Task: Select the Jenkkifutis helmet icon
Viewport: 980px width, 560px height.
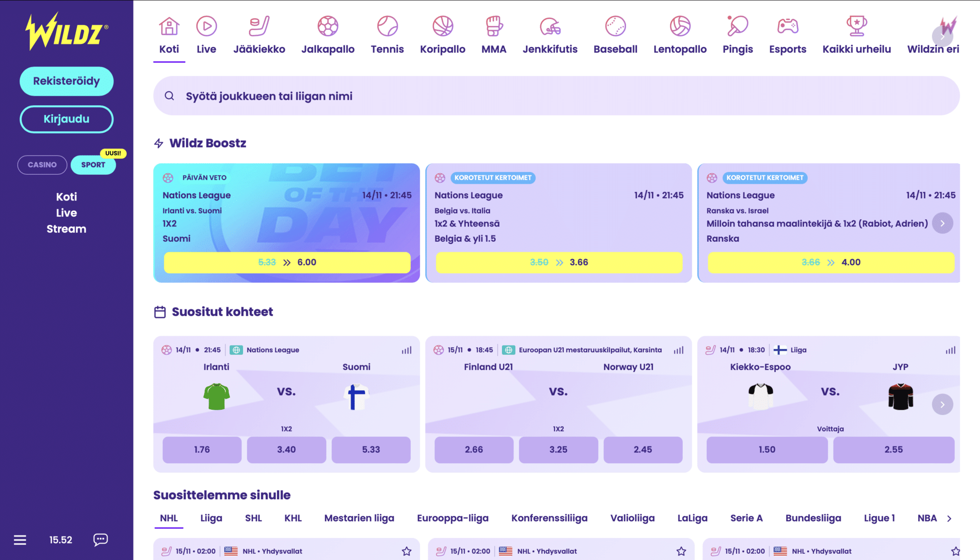Action: tap(550, 26)
